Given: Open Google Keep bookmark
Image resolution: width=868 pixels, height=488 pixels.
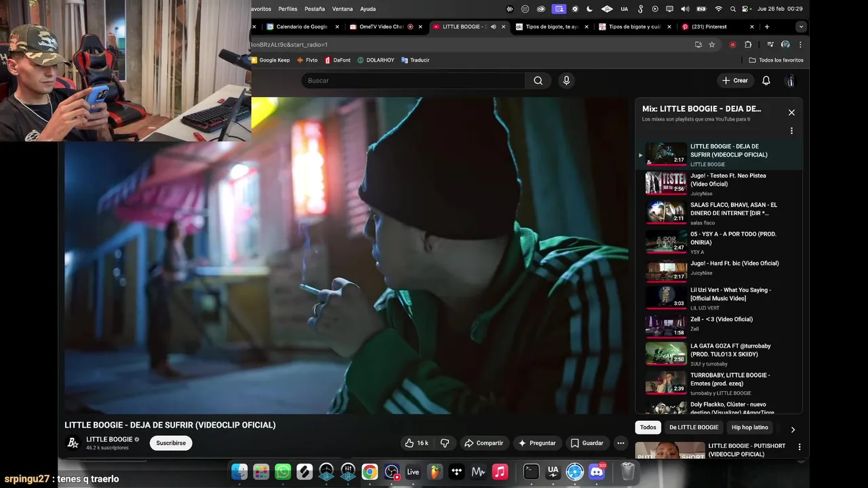Looking at the screenshot, I should point(271,60).
